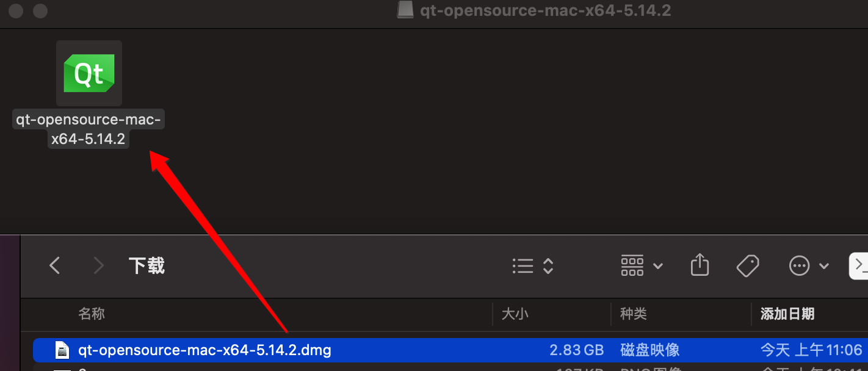Screen dimensions: 868x371
Task: Click the forward navigation arrow
Action: click(99, 265)
